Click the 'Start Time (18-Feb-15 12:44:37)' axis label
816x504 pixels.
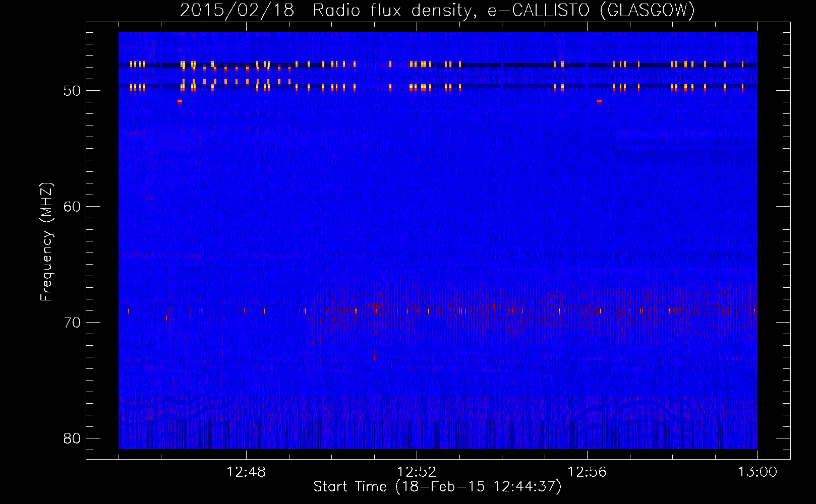(437, 487)
